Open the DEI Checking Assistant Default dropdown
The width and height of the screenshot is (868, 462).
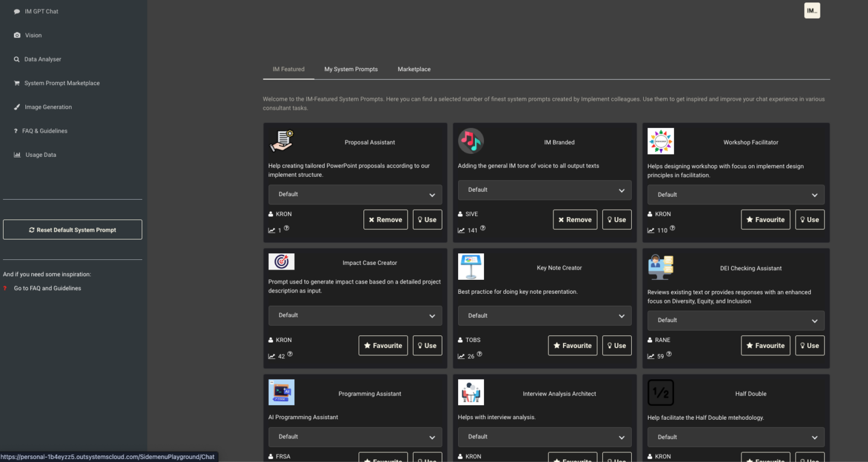(735, 320)
